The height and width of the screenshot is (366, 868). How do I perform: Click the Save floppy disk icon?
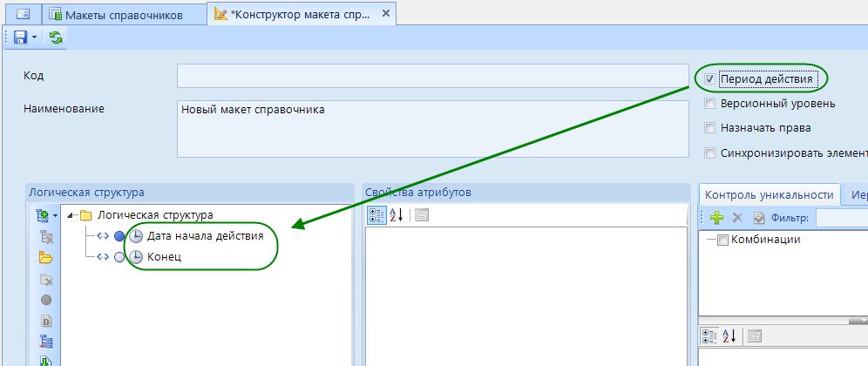coord(20,37)
